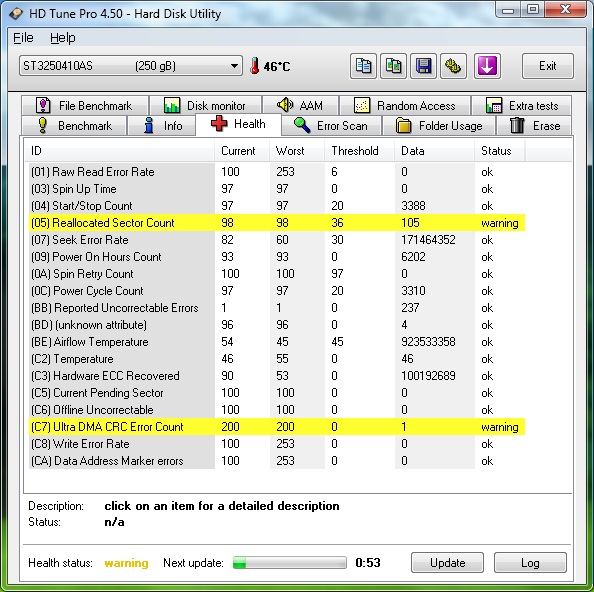594x592 pixels.
Task: Select the Health tab
Action: pos(238,124)
